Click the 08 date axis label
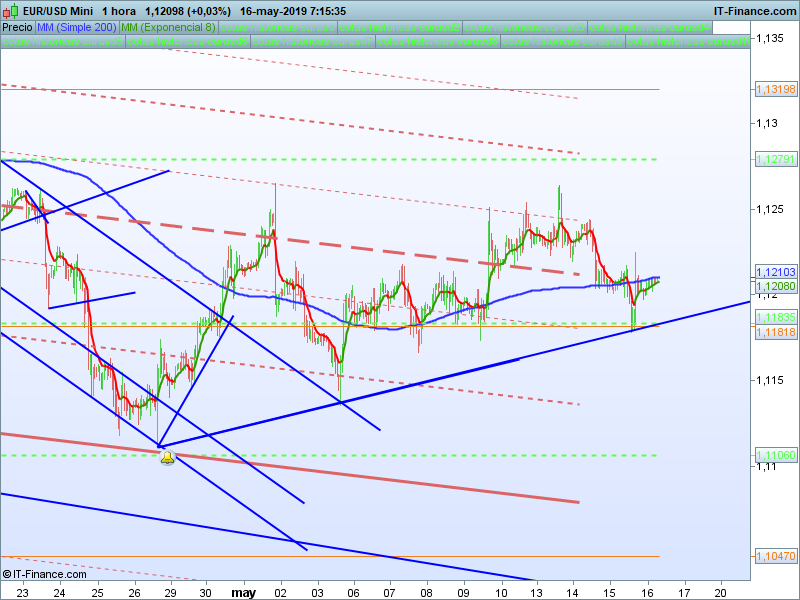Viewport: 800px width, 600px height. tap(427, 592)
